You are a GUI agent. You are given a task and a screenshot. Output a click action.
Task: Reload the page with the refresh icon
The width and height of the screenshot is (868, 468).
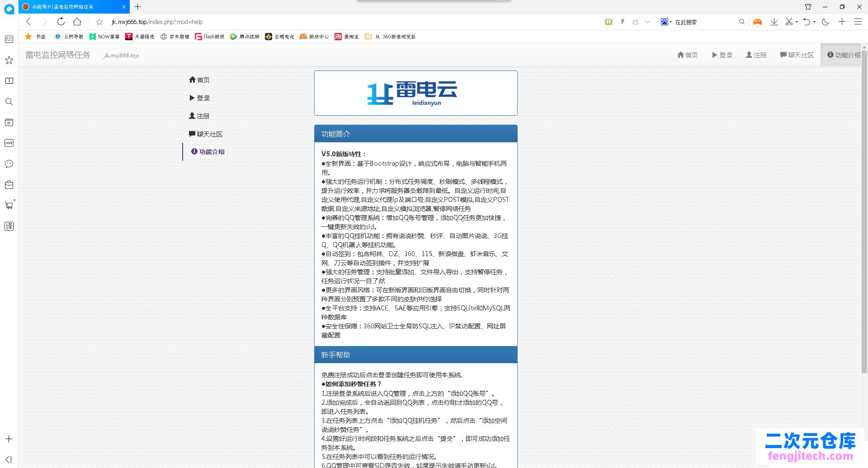(61, 22)
